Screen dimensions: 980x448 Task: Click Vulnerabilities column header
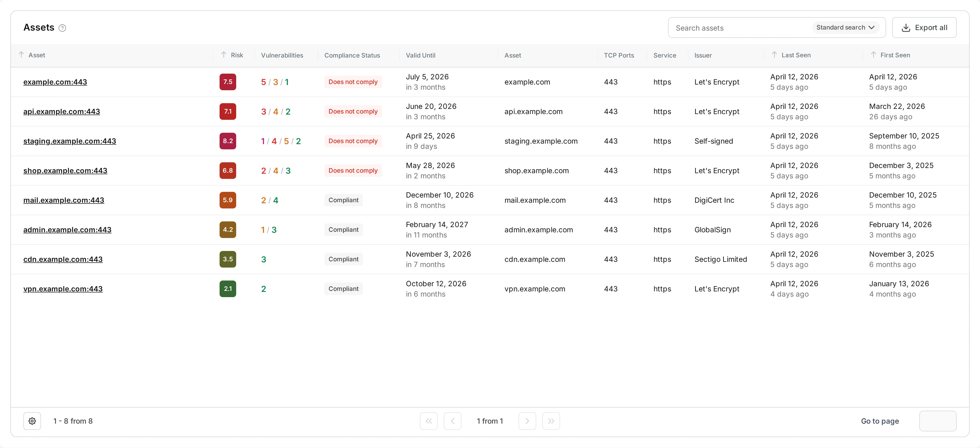coord(282,55)
